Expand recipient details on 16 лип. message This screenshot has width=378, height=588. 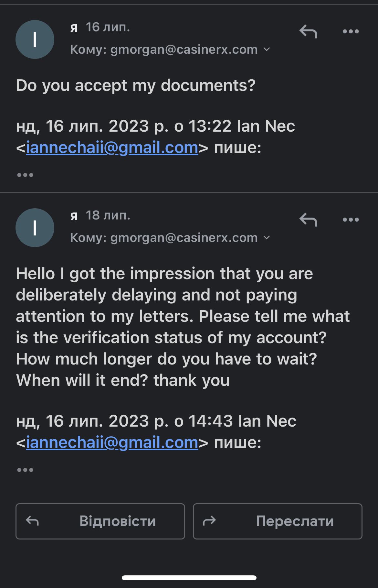tap(267, 49)
